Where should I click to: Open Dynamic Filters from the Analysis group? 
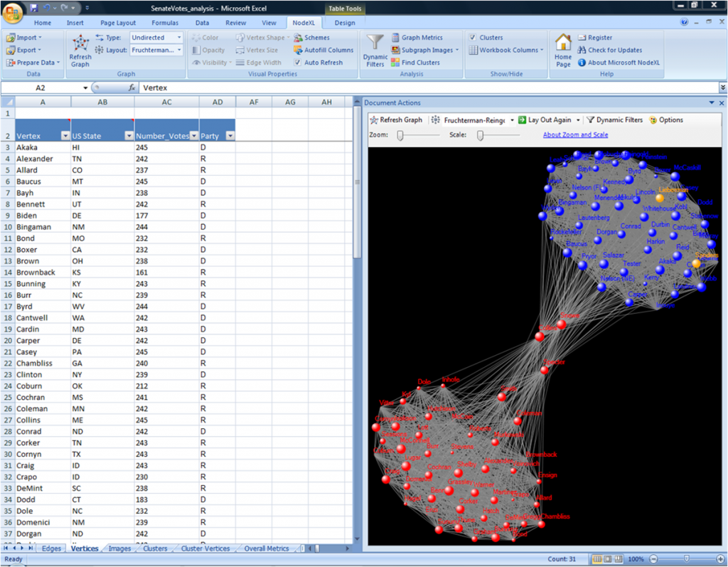point(375,50)
